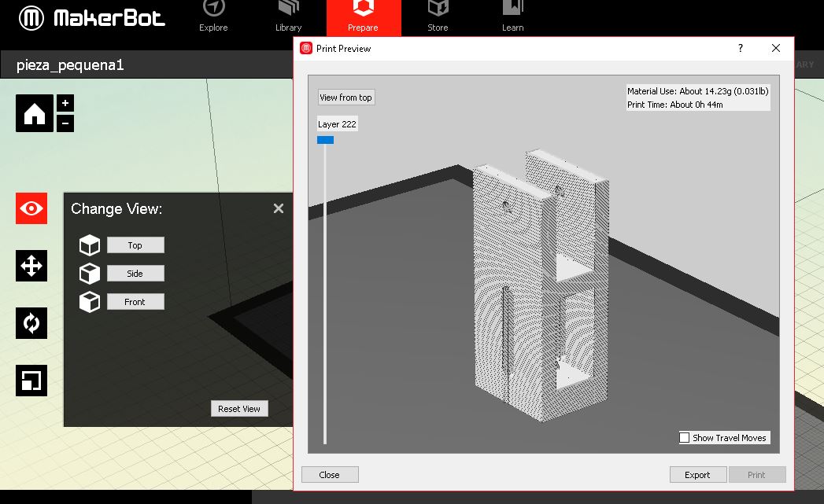Set view to Top
Viewport: 824px width, 504px height.
pyautogui.click(x=135, y=245)
